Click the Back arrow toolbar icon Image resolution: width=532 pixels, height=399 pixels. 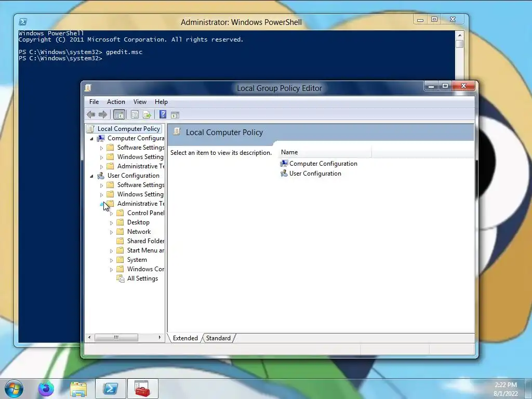coord(90,115)
